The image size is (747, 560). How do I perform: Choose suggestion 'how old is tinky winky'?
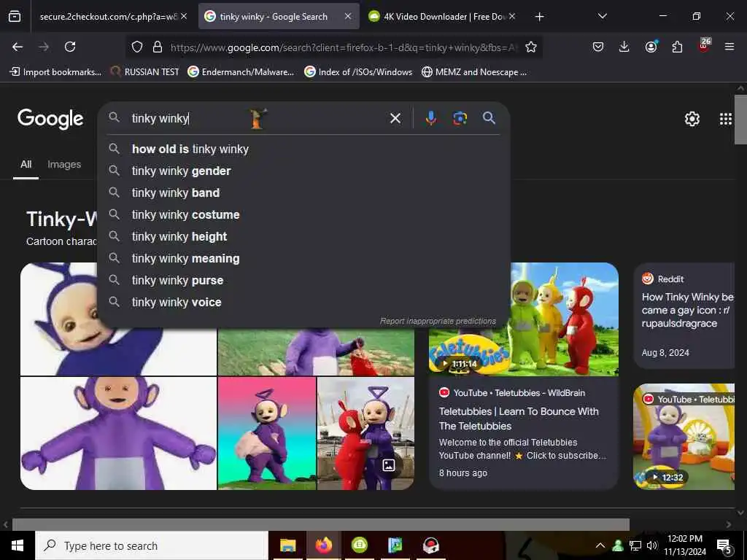tap(303, 149)
